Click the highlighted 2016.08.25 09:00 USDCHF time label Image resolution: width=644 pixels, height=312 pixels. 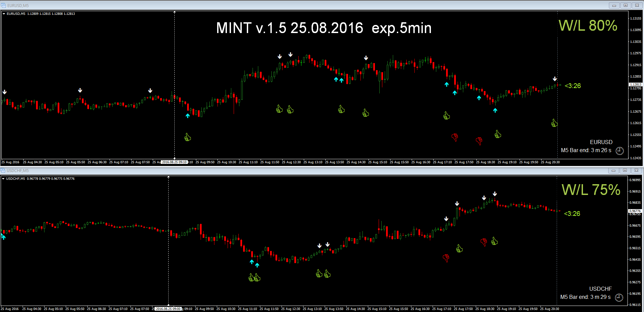pyautogui.click(x=168, y=309)
